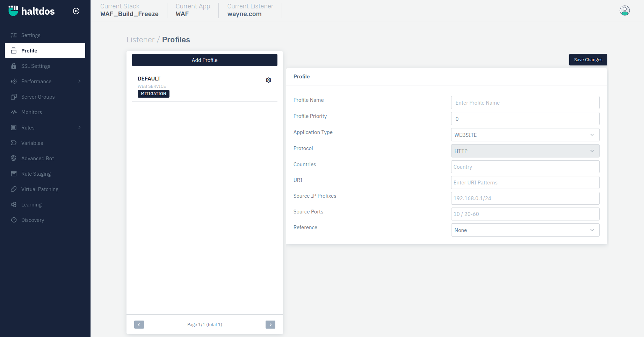
Task: Open Monitors page
Action: pyautogui.click(x=45, y=112)
